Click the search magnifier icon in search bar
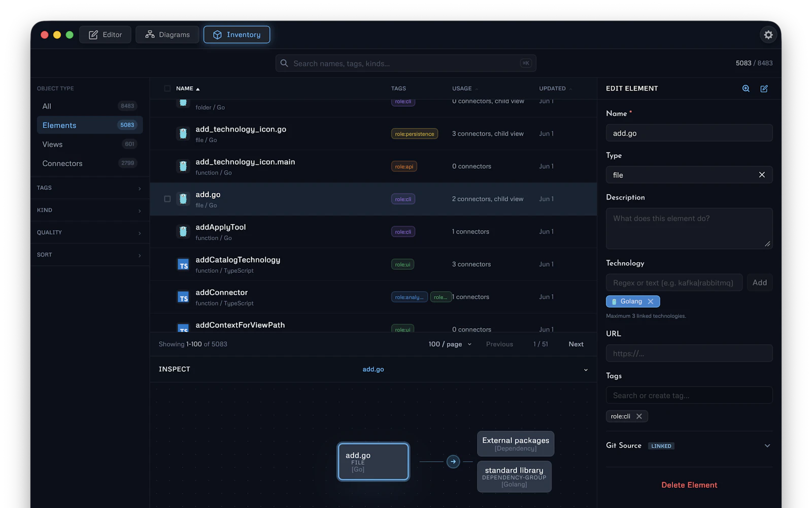The width and height of the screenshot is (812, 508). pos(284,63)
